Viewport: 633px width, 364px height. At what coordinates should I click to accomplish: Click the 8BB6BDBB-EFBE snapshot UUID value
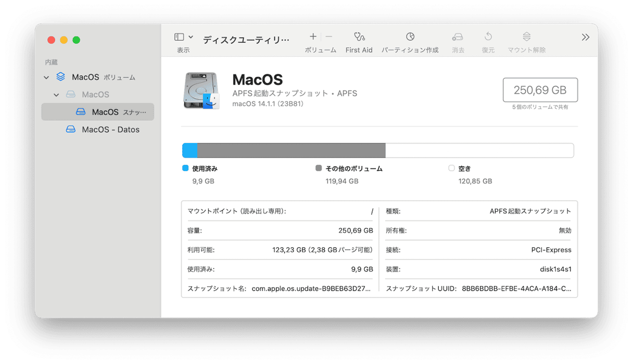[x=516, y=288]
